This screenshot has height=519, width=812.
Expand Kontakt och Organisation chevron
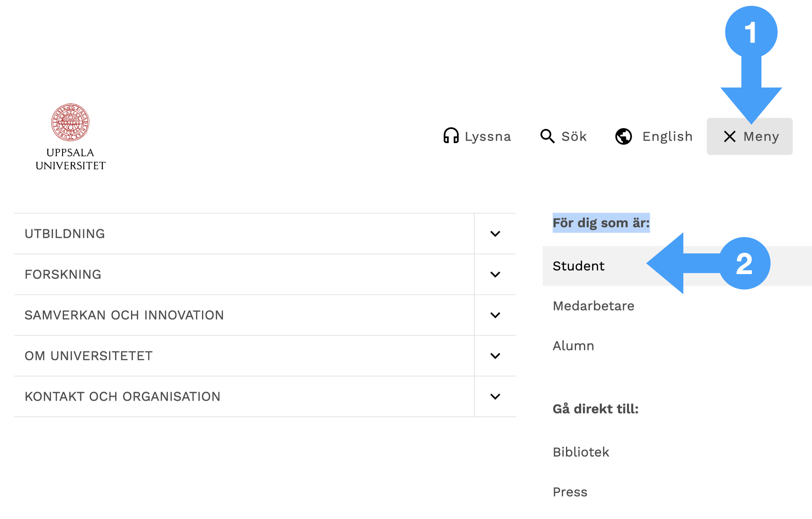pos(495,397)
